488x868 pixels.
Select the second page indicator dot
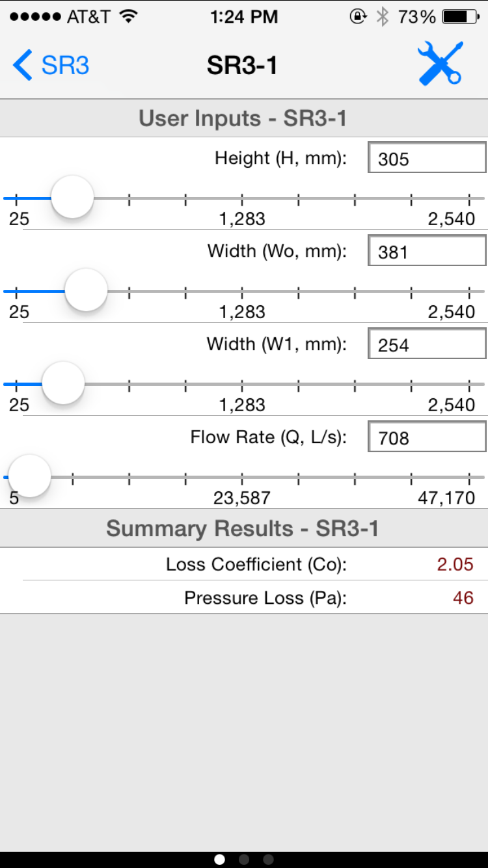click(244, 860)
